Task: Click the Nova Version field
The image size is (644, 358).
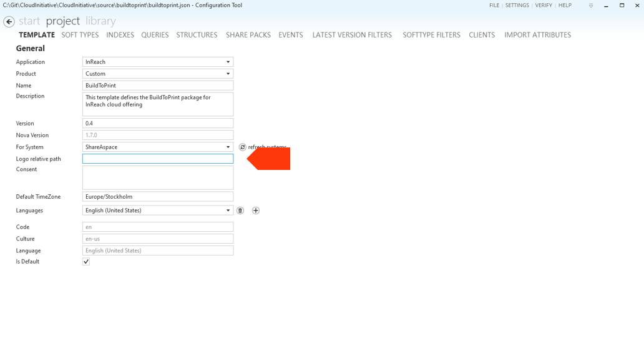Action: pyautogui.click(x=158, y=135)
